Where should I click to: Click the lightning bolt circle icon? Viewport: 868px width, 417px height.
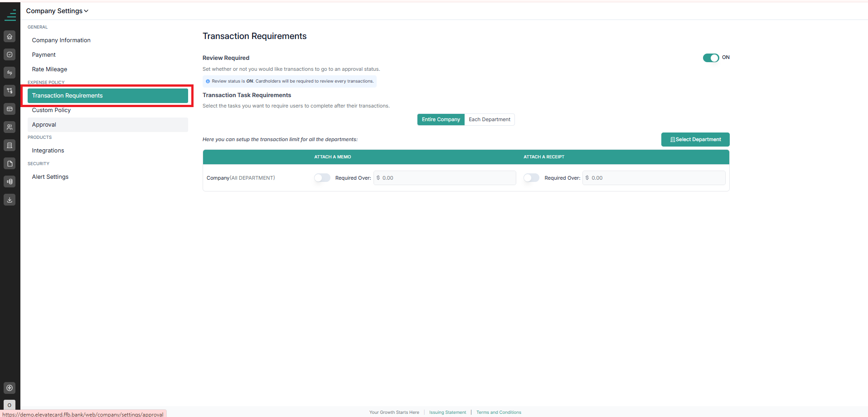pyautogui.click(x=10, y=388)
